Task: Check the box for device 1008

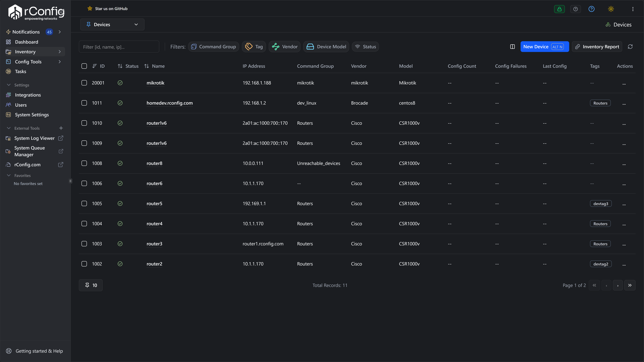Action: click(x=84, y=163)
